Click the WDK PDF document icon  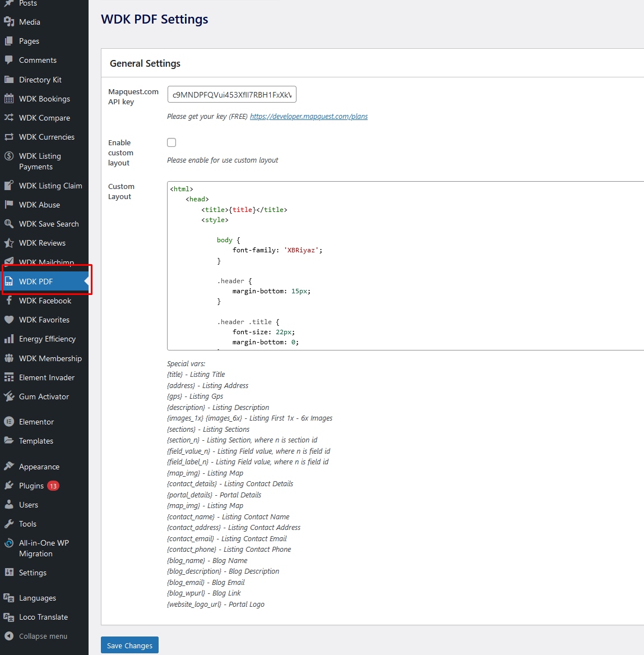(9, 282)
